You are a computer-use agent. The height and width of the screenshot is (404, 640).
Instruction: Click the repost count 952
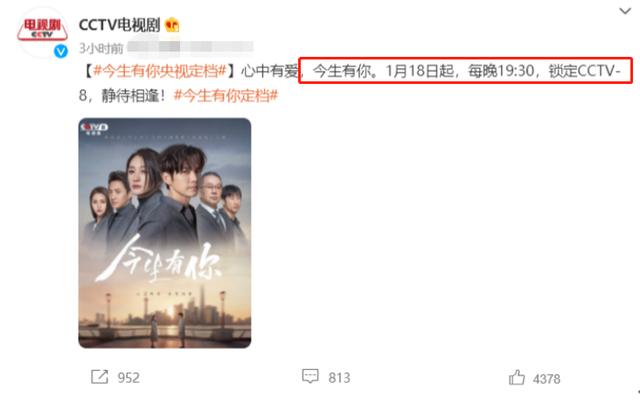click(x=129, y=377)
